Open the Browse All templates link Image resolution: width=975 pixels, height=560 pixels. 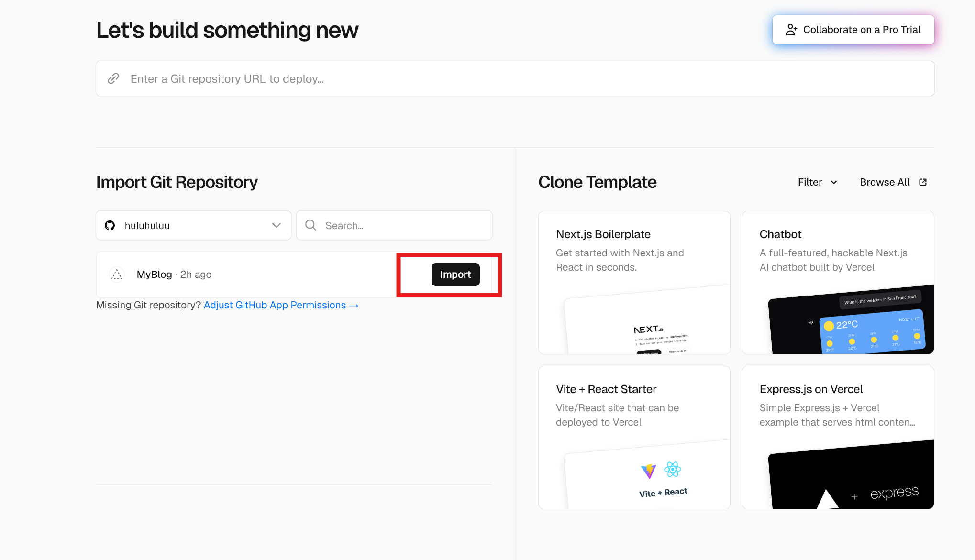885,182
